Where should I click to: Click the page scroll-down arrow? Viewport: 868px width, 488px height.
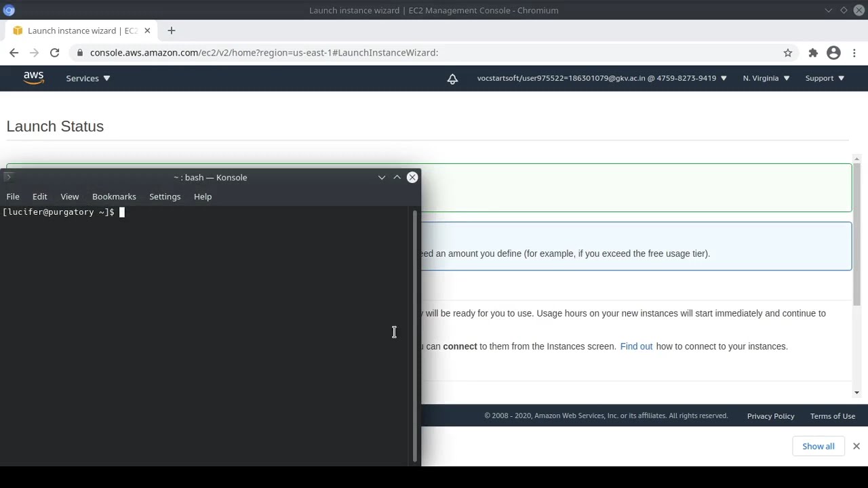(x=856, y=392)
